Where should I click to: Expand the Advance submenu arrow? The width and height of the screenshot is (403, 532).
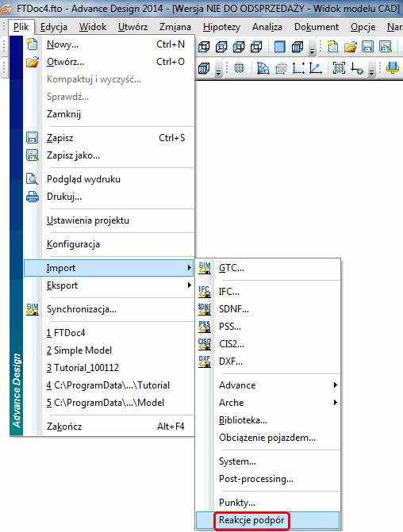click(335, 385)
